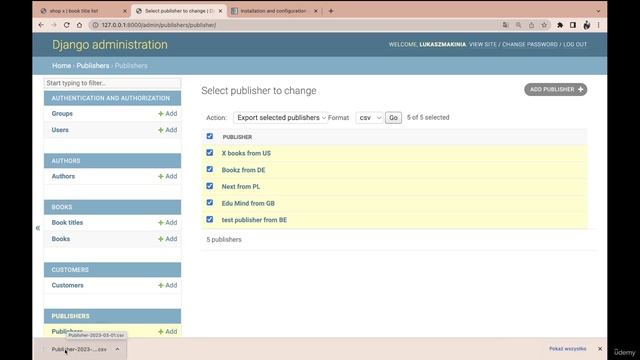
Task: Add a new Group via plus Add
Action: coord(168,113)
